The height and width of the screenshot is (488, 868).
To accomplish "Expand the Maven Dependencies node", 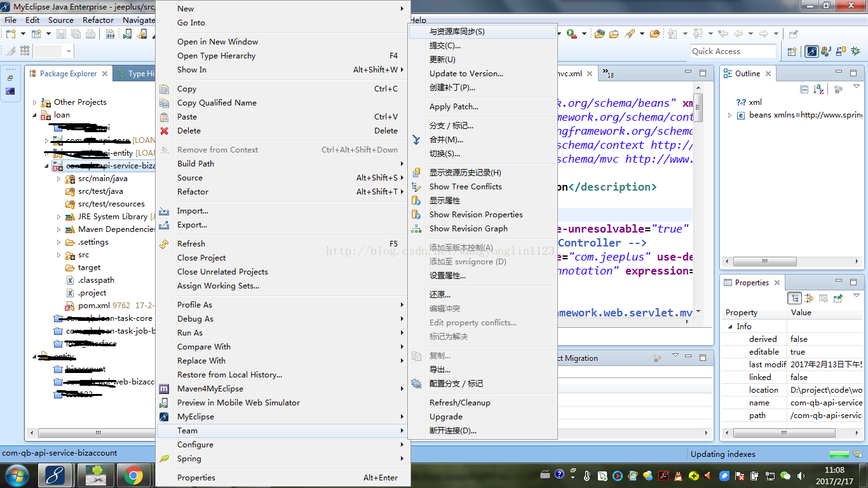I will point(59,229).
